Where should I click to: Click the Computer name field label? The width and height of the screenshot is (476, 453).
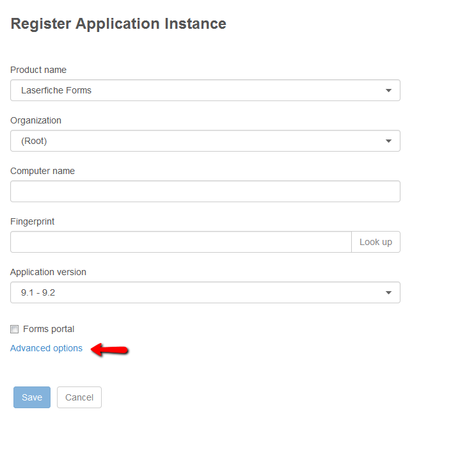coord(42,171)
